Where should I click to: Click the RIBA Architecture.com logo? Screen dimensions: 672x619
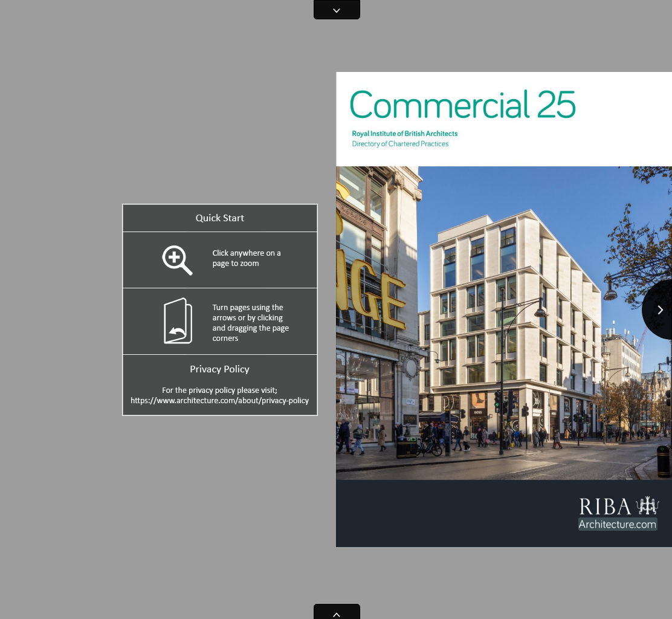point(618,513)
